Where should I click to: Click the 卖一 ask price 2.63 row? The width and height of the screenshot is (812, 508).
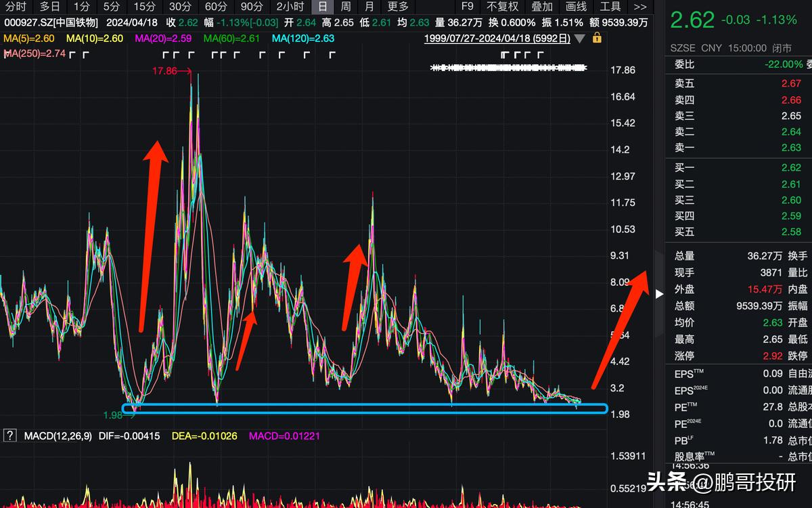coord(738,148)
